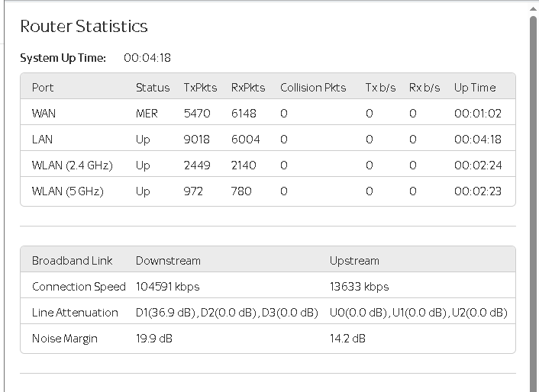This screenshot has width=539, height=392.
Task: Select the WLAN (2.4 GHz) row label
Action: pos(69,165)
